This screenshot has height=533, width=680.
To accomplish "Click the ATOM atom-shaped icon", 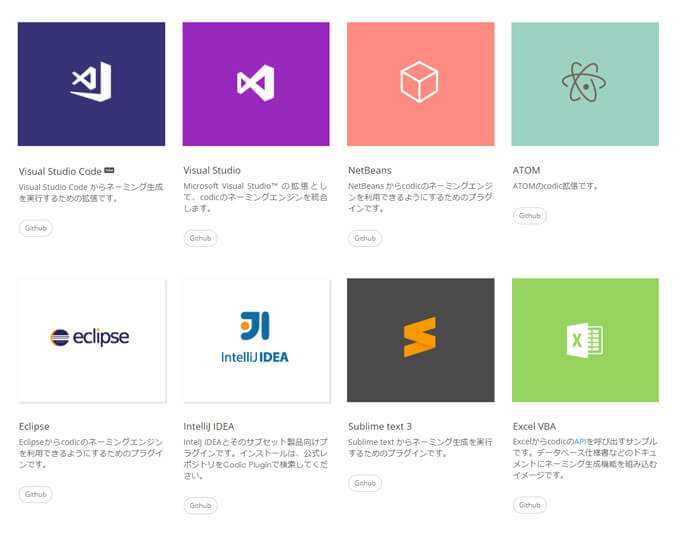I will click(x=584, y=82).
